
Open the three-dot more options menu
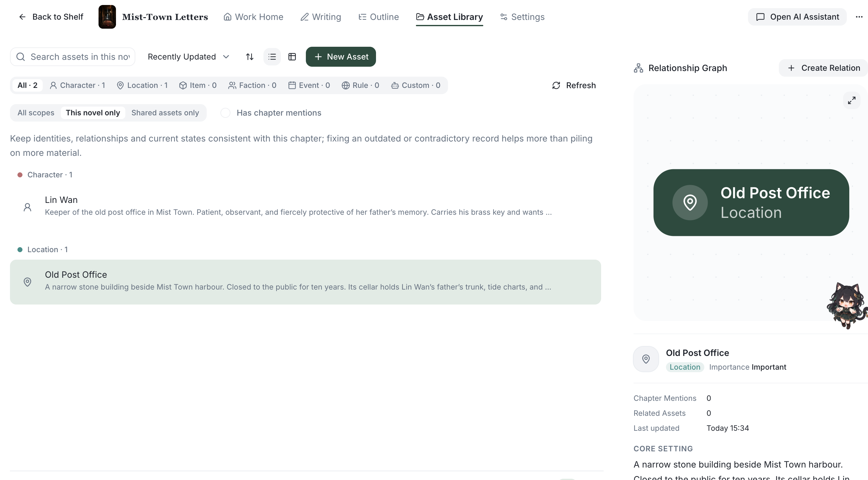pos(859,17)
